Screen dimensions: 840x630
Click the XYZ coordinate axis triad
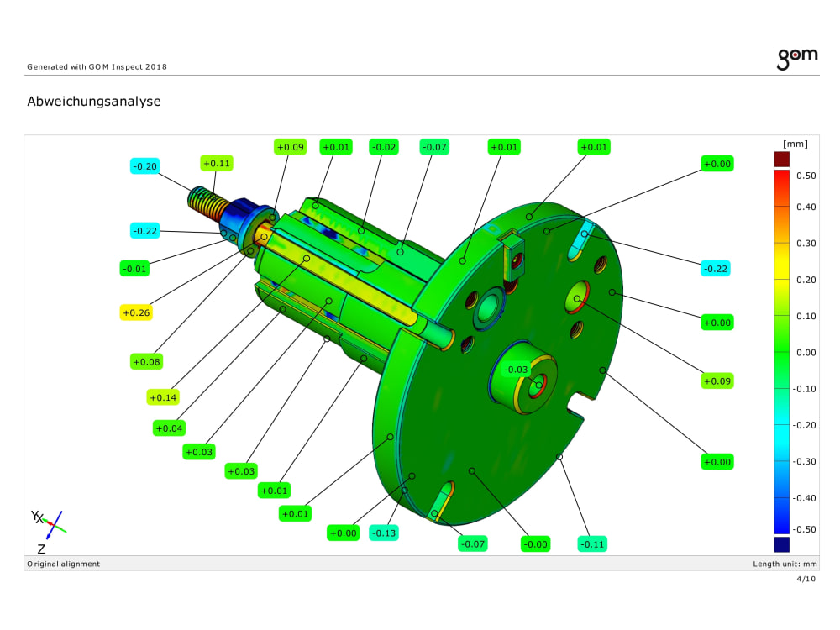pyautogui.click(x=48, y=530)
